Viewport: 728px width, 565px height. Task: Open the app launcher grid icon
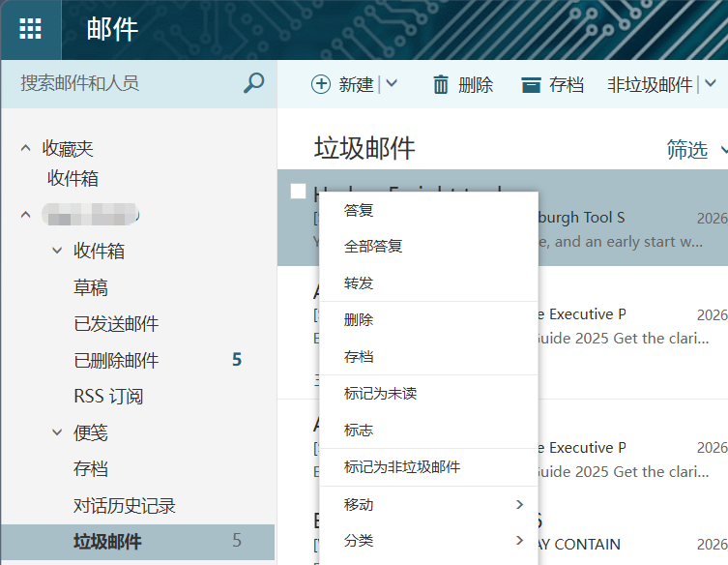pyautogui.click(x=30, y=29)
